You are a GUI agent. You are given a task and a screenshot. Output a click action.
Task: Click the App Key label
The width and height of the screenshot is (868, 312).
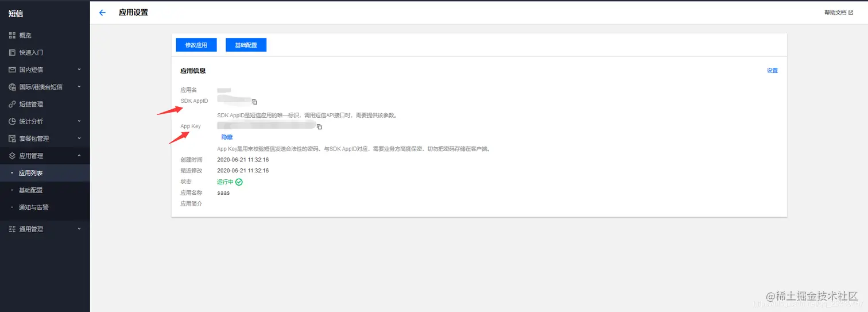[x=191, y=126]
